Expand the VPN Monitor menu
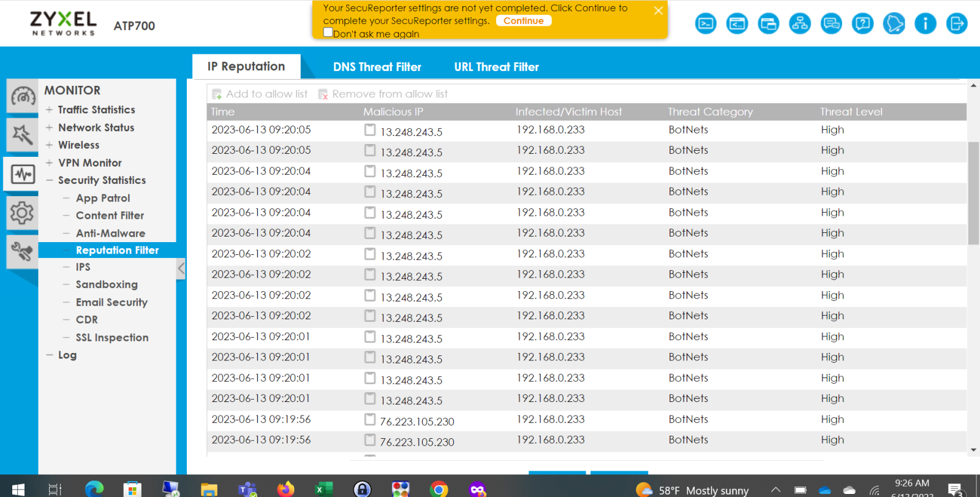This screenshot has width=980, height=497. tap(49, 163)
